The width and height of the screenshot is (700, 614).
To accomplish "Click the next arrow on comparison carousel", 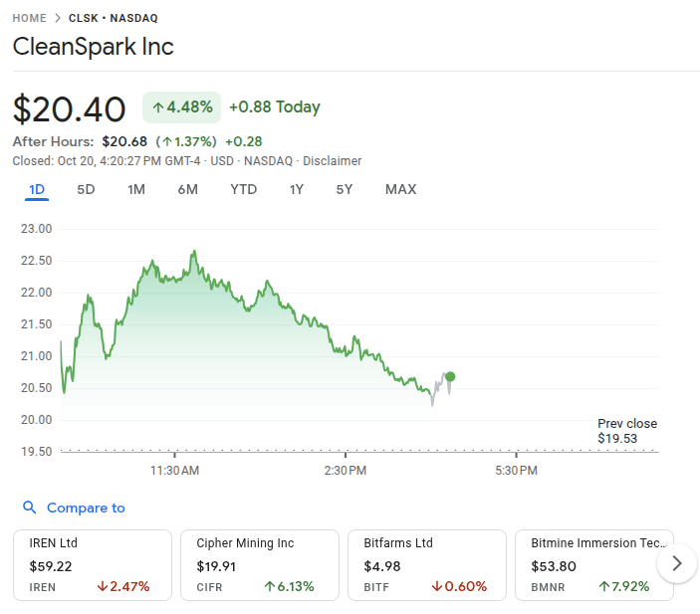I will click(x=677, y=563).
